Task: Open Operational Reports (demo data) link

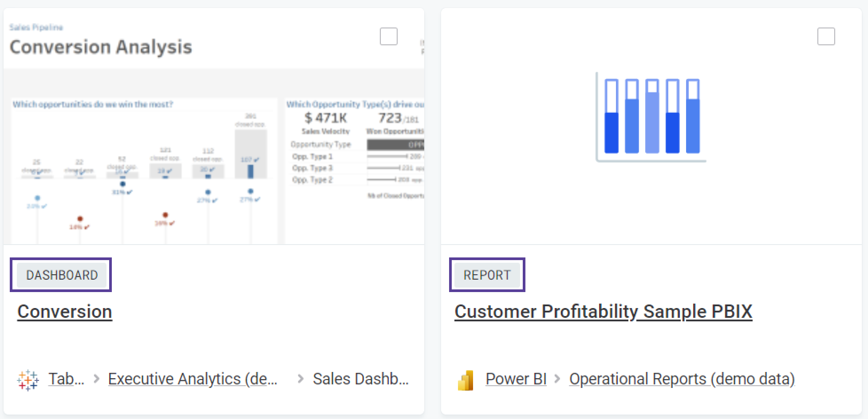Action: [682, 379]
